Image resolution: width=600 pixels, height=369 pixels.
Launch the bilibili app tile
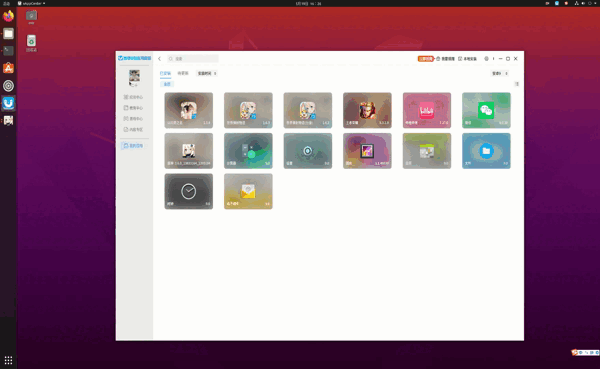427,110
